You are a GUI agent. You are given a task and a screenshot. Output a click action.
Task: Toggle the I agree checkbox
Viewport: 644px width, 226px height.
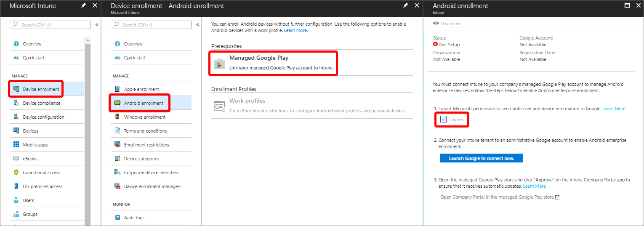[x=443, y=120]
